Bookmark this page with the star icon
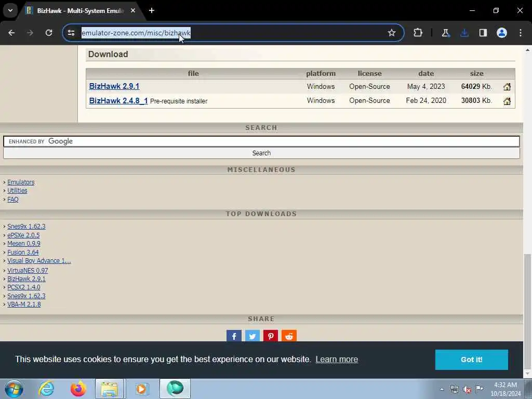Image resolution: width=532 pixels, height=399 pixels. [x=392, y=33]
